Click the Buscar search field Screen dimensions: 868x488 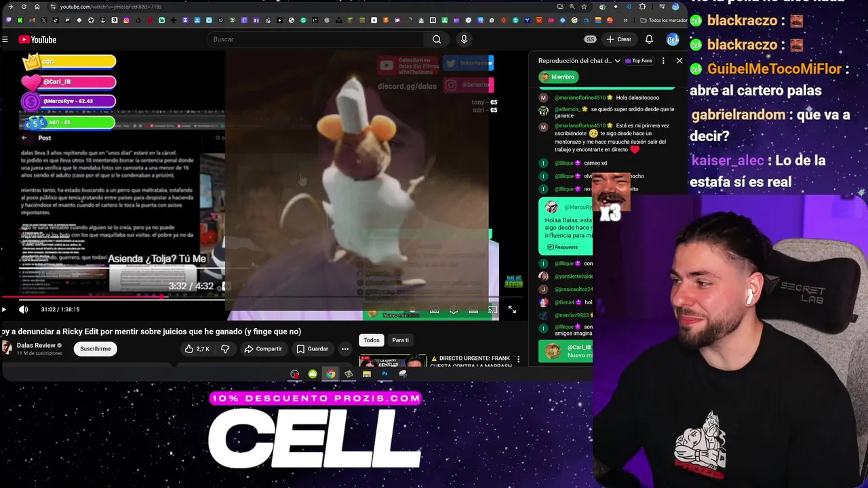(x=315, y=39)
